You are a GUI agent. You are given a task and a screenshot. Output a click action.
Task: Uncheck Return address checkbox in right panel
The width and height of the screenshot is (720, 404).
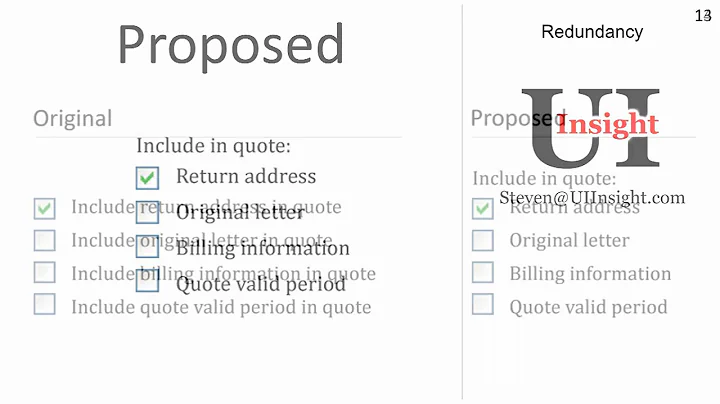coord(483,208)
